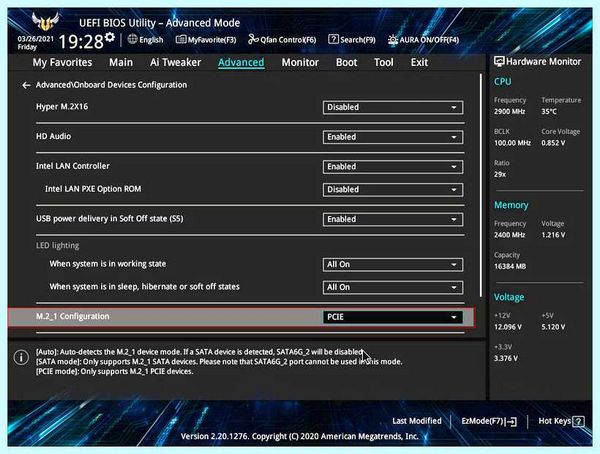
Task: Click the Core Voltage 0.852 V value
Action: (x=553, y=143)
